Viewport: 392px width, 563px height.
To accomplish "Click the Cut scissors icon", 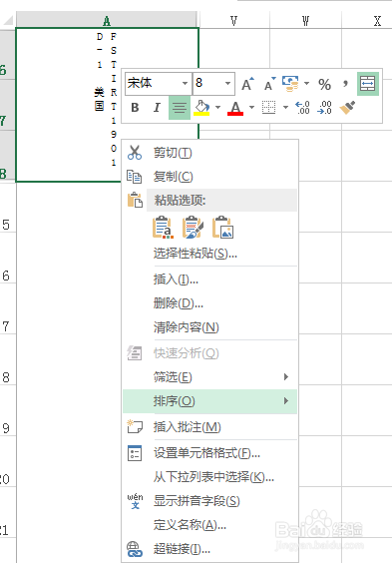I will 135,153.
